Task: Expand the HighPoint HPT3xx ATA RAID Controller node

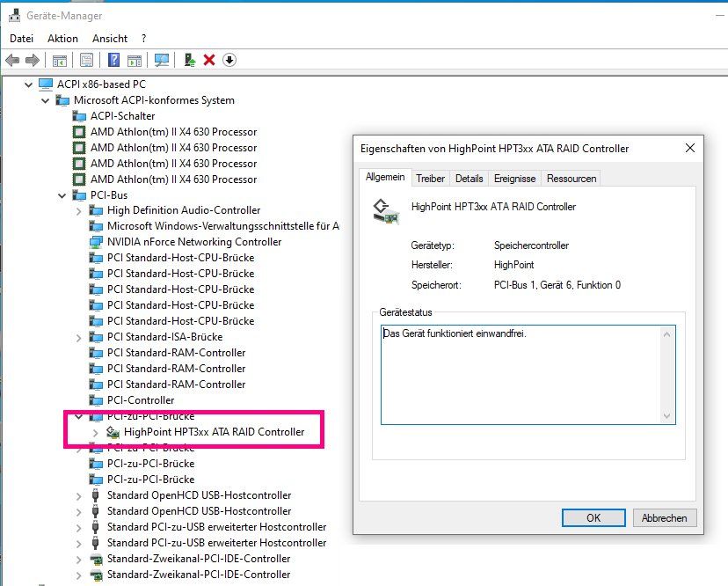Action: point(96,433)
